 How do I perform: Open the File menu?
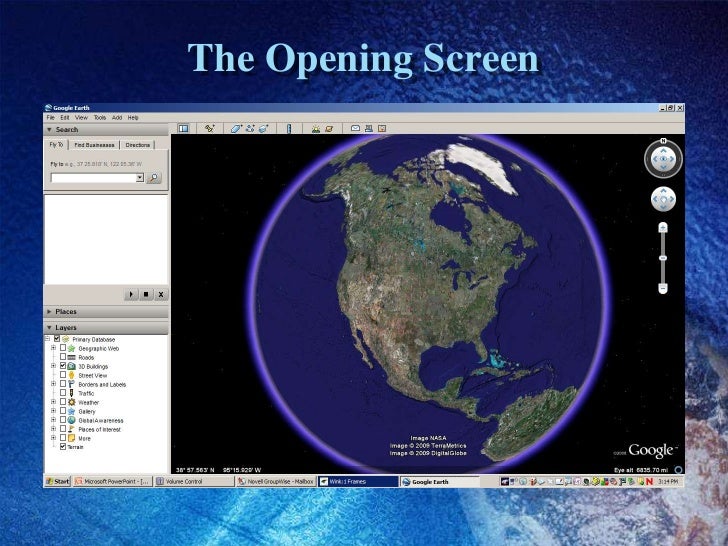point(51,118)
